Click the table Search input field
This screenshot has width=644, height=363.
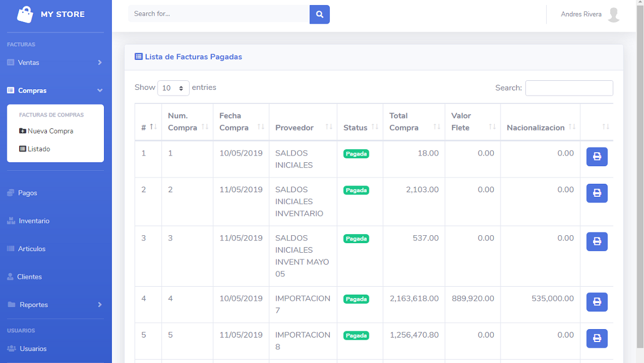pos(569,88)
